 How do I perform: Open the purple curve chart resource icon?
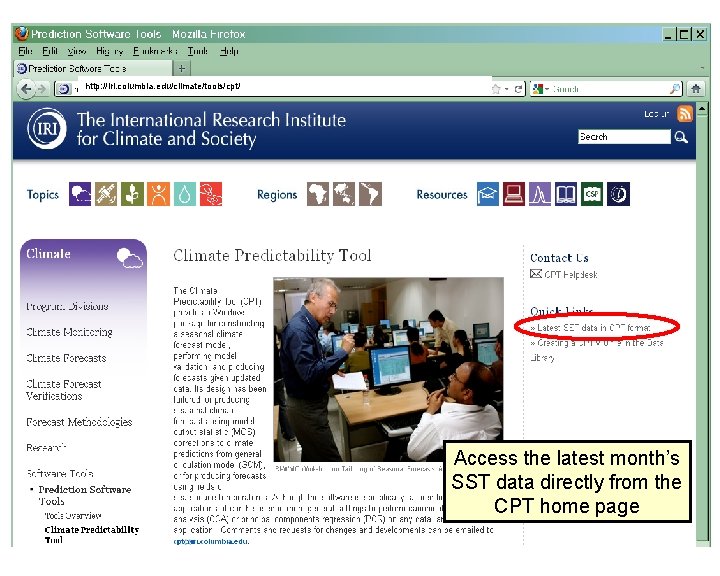click(540, 194)
